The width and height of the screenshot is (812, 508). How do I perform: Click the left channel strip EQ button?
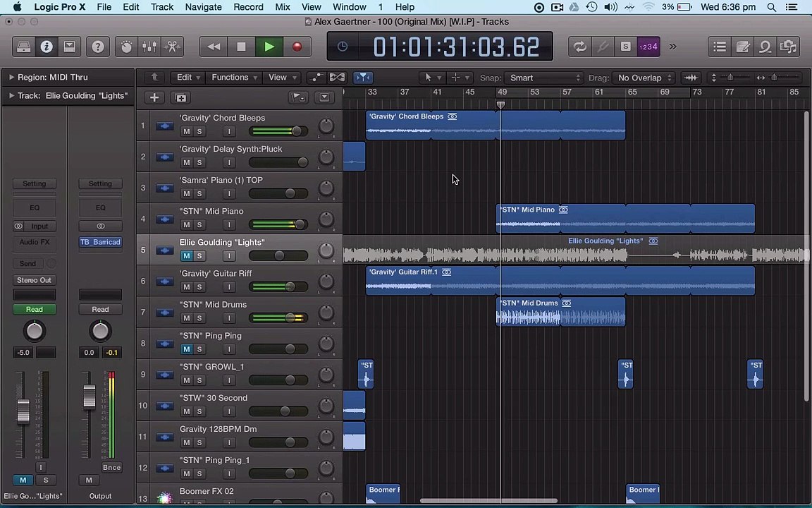tap(34, 207)
